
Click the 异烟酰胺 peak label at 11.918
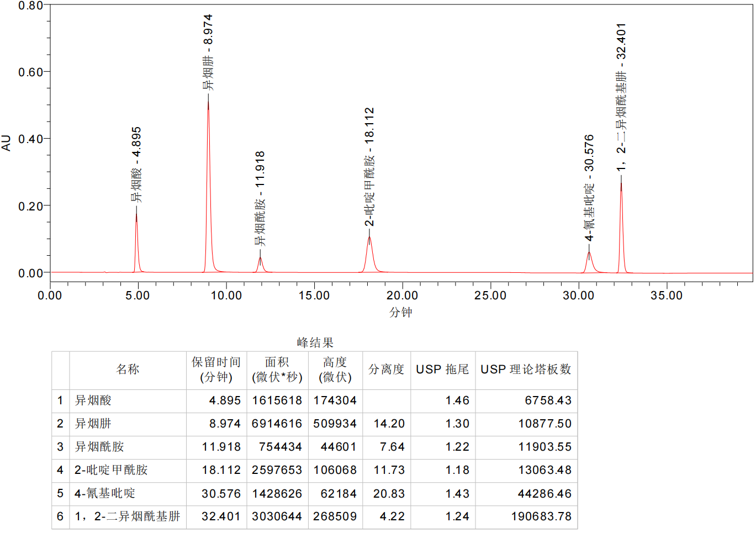pos(260,198)
